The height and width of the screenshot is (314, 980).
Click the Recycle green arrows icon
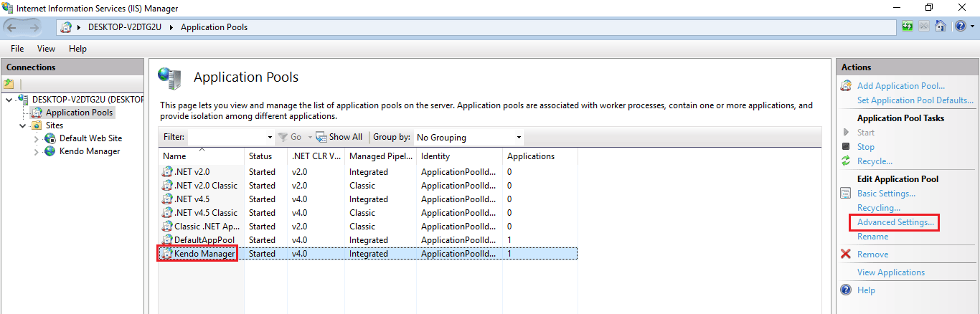846,161
